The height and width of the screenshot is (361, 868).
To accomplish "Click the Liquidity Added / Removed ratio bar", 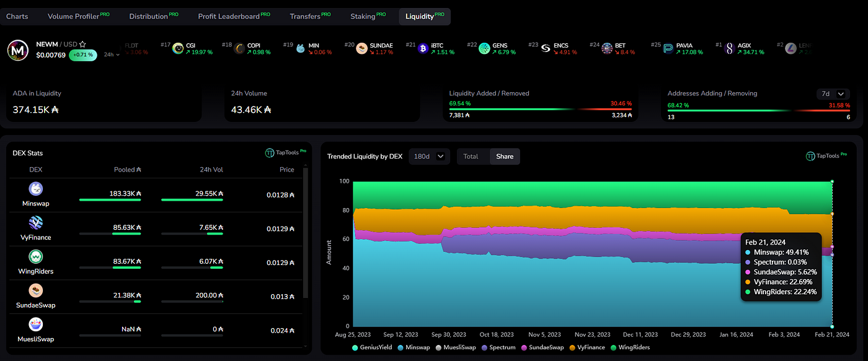I will tap(541, 110).
